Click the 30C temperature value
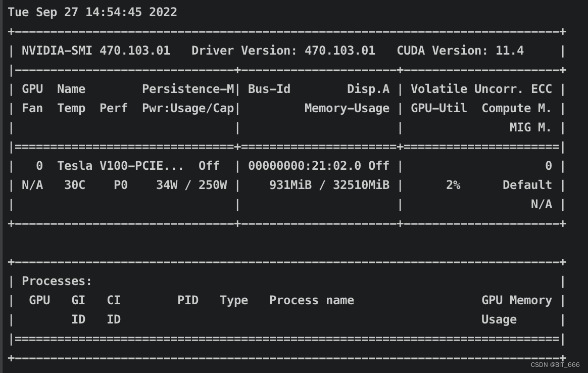This screenshot has height=373, width=588. click(75, 185)
